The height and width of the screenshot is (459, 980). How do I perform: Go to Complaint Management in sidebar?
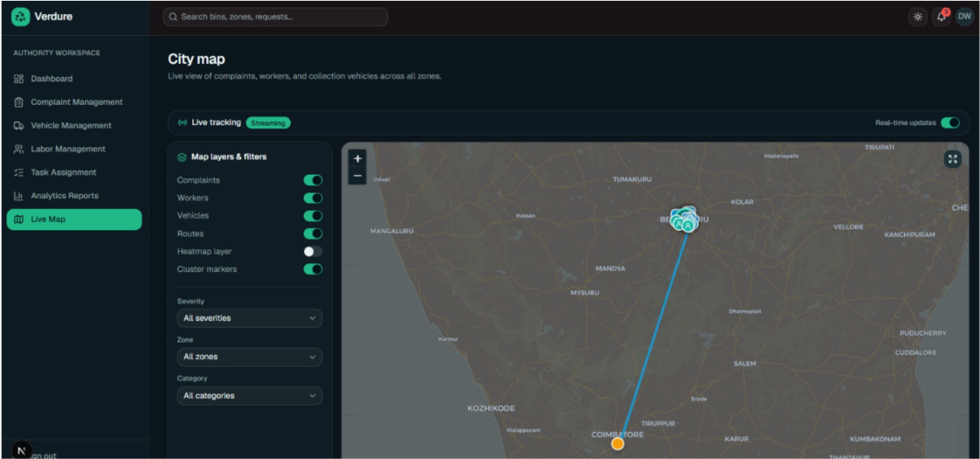[74, 102]
